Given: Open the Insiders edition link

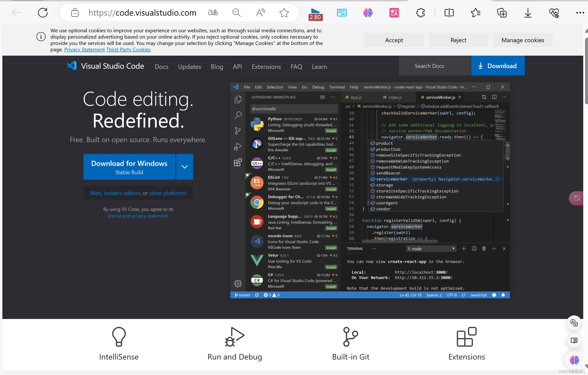Looking at the screenshot, I should click(122, 193).
